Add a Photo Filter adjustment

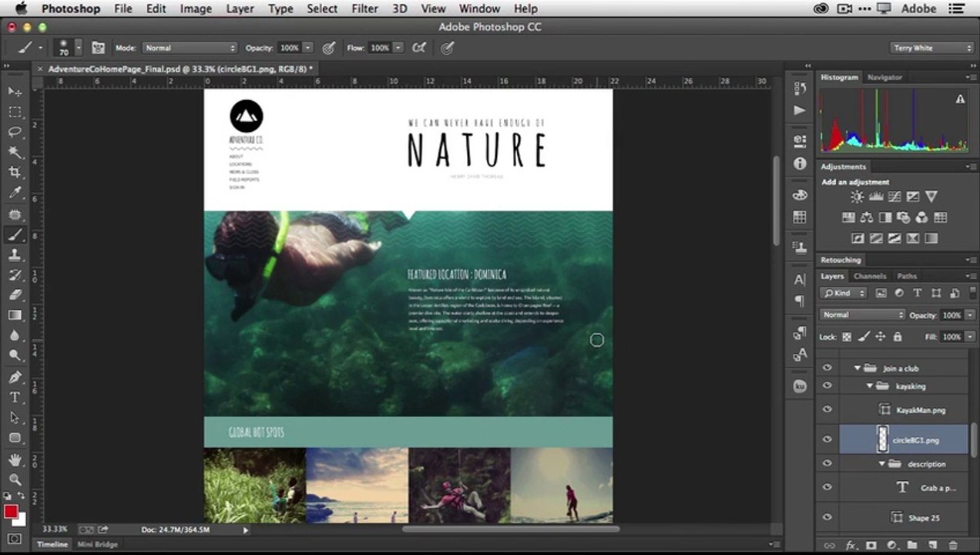[x=904, y=217]
